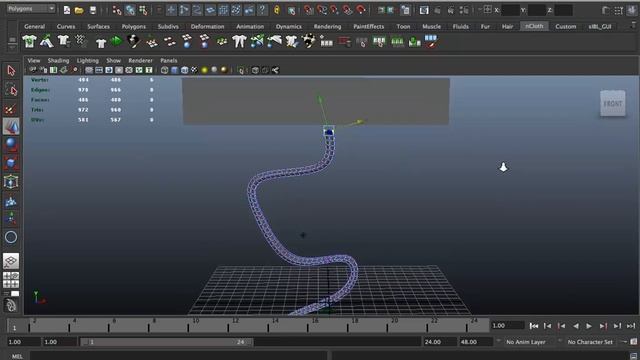This screenshot has height=360, width=640.
Task: Go to start of playback range
Action: pos(533,326)
